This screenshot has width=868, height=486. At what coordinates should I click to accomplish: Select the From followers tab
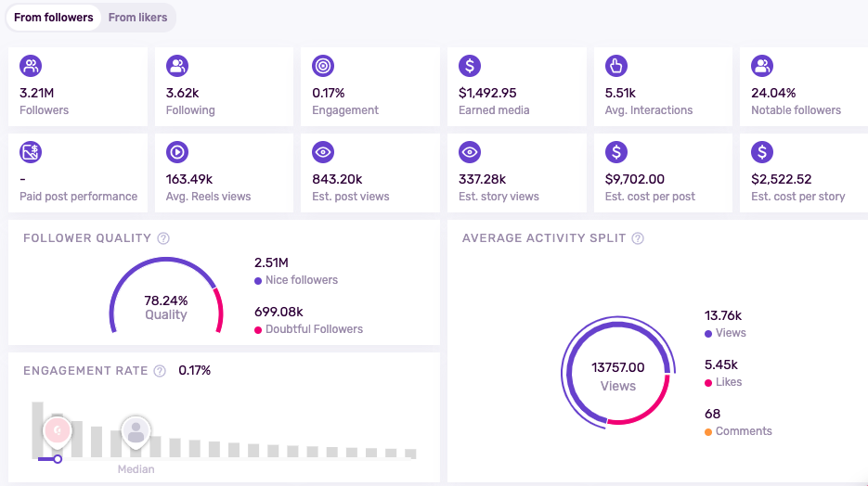[x=54, y=18]
